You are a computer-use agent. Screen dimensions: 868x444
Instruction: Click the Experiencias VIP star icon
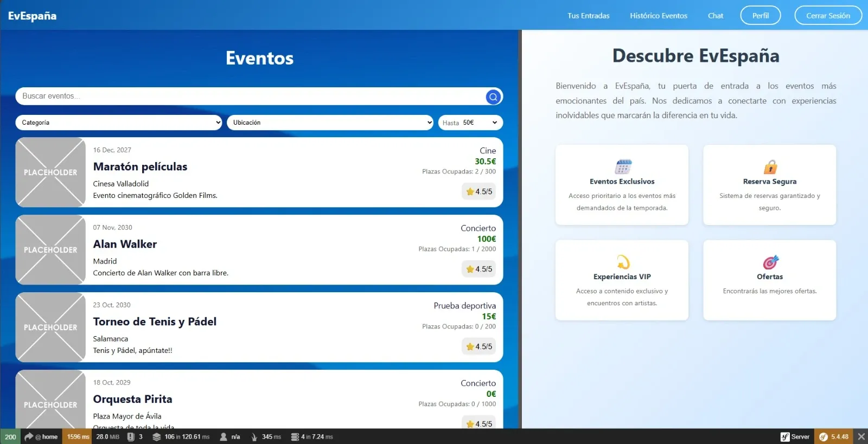(623, 262)
